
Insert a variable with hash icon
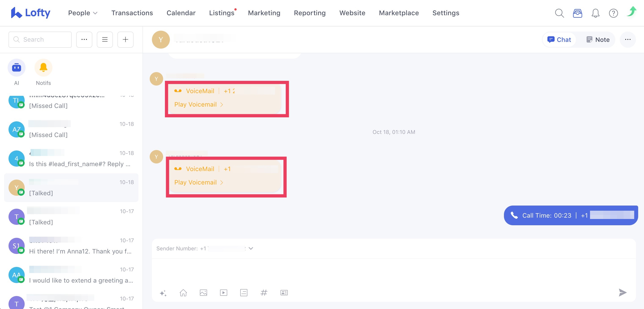[x=264, y=292]
